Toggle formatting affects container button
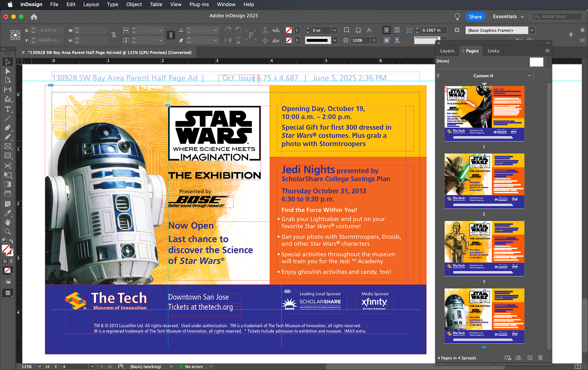 click(5, 261)
